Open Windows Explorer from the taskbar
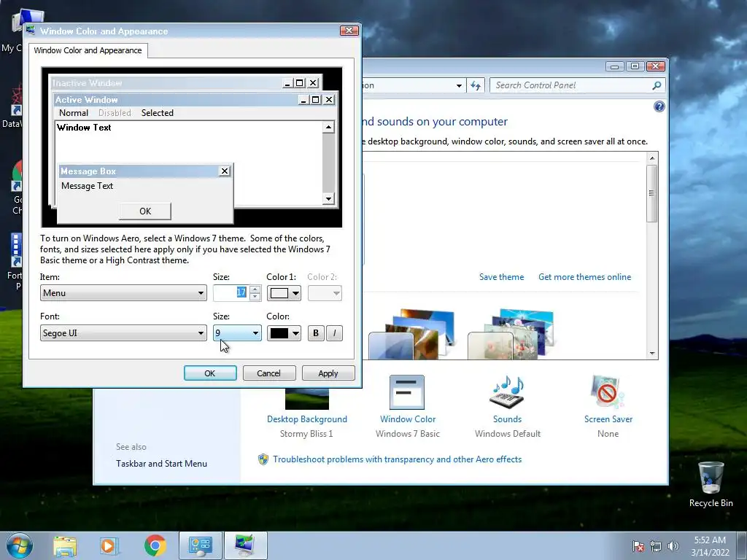The width and height of the screenshot is (747, 560). pos(65,545)
